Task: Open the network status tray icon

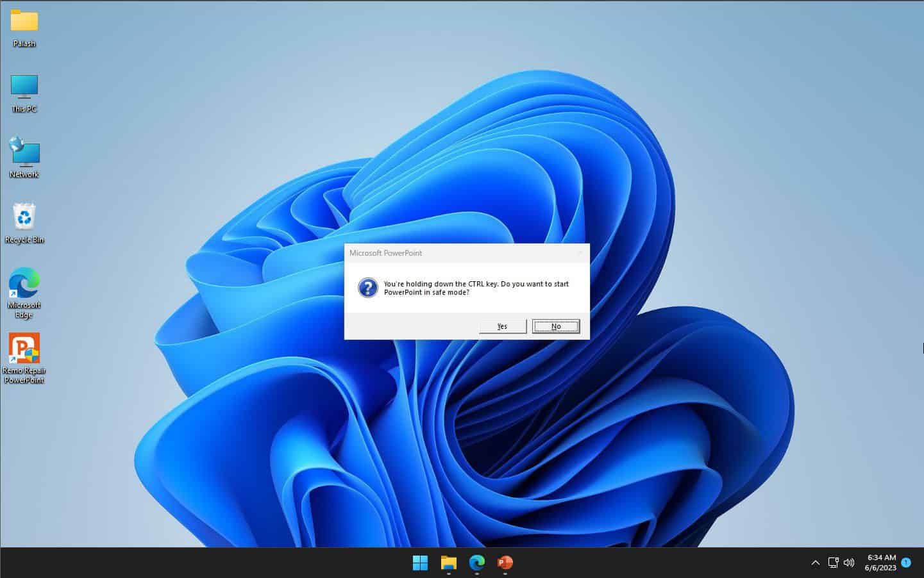Action: tap(833, 563)
